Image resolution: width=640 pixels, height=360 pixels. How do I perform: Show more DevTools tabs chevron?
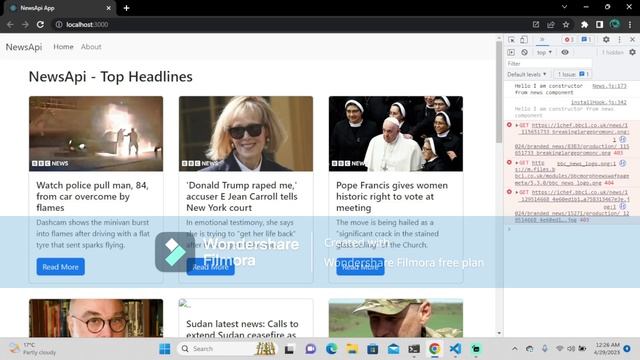coord(542,40)
